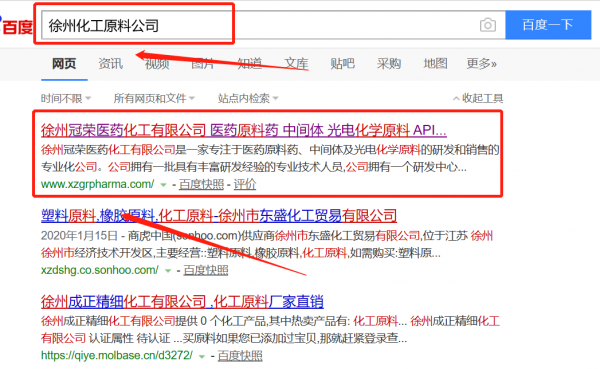Image resolution: width=600 pixels, height=369 pixels.
Task: Click the green arrow beside qiye.molbase.cn URL
Action: pos(202,356)
